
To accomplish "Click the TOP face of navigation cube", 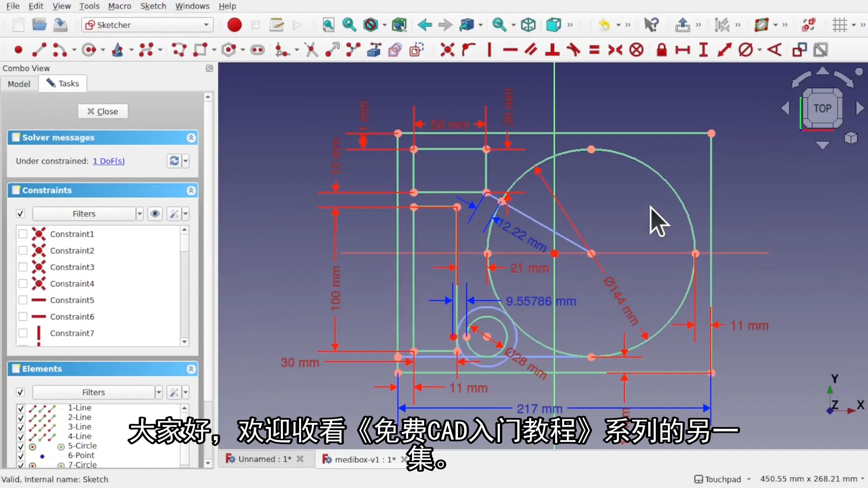I will (x=822, y=108).
